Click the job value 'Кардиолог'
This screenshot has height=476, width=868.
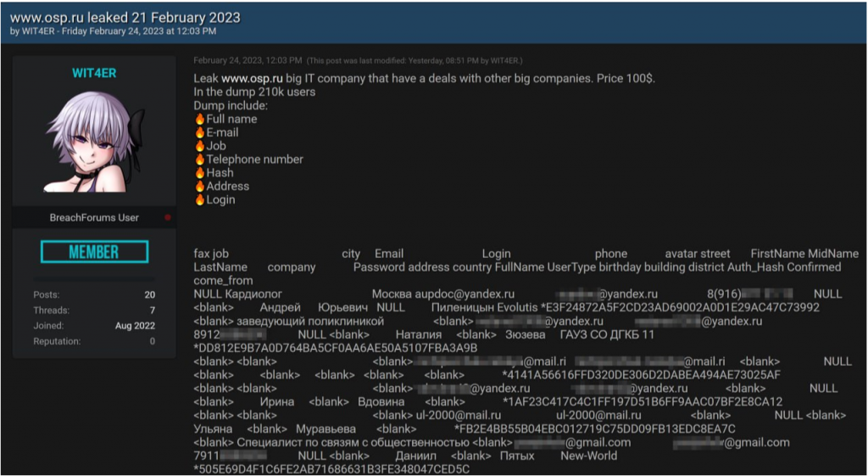(253, 294)
